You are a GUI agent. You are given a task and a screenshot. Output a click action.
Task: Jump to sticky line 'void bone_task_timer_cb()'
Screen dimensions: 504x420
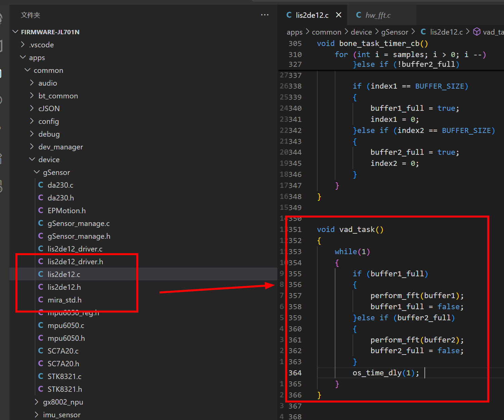click(x=372, y=44)
